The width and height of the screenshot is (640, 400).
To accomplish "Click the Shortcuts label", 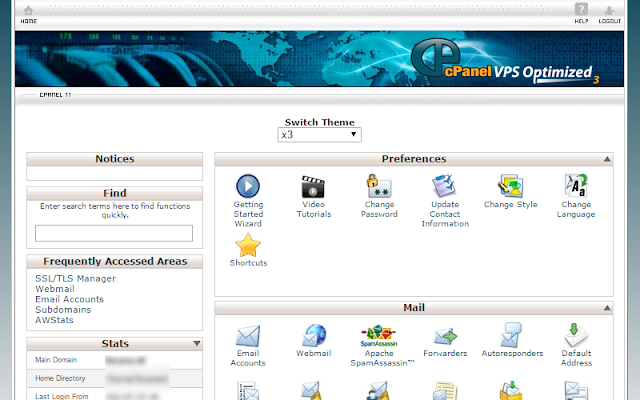I will click(248, 263).
